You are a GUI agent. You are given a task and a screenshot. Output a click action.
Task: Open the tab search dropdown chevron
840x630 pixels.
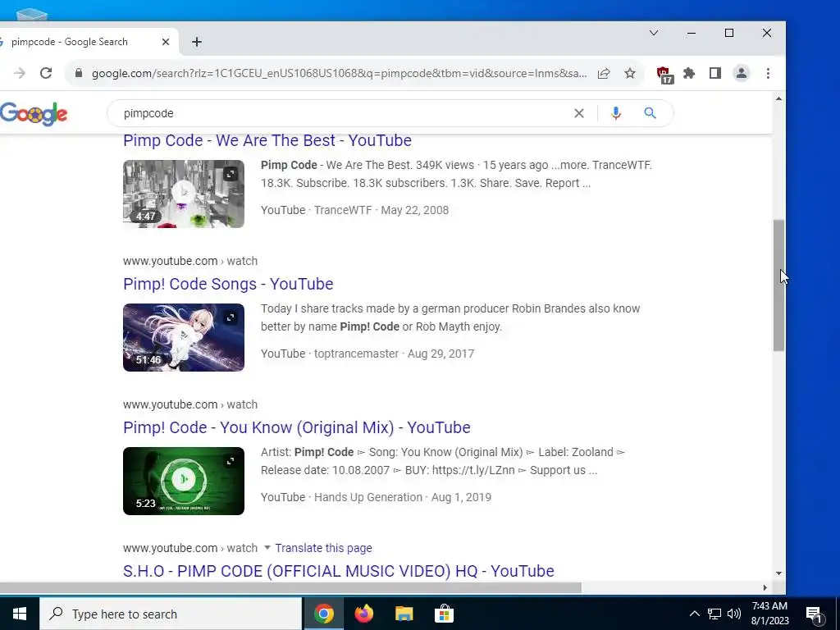coord(654,33)
